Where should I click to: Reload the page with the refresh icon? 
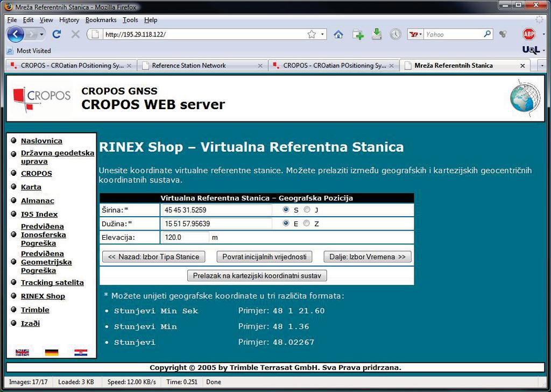point(56,34)
